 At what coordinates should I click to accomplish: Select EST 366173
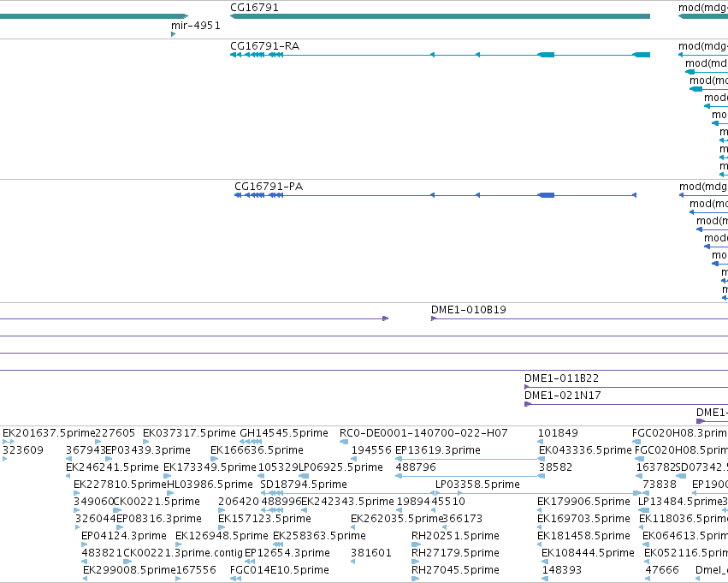coord(463,519)
